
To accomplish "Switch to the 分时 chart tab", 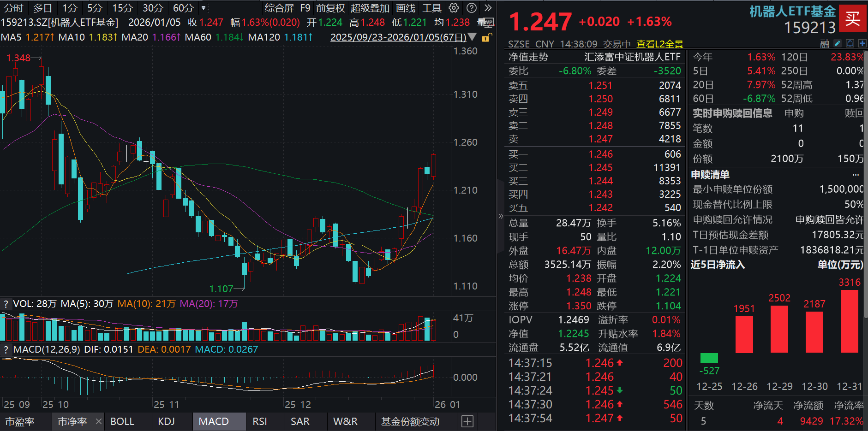I will click(x=12, y=8).
